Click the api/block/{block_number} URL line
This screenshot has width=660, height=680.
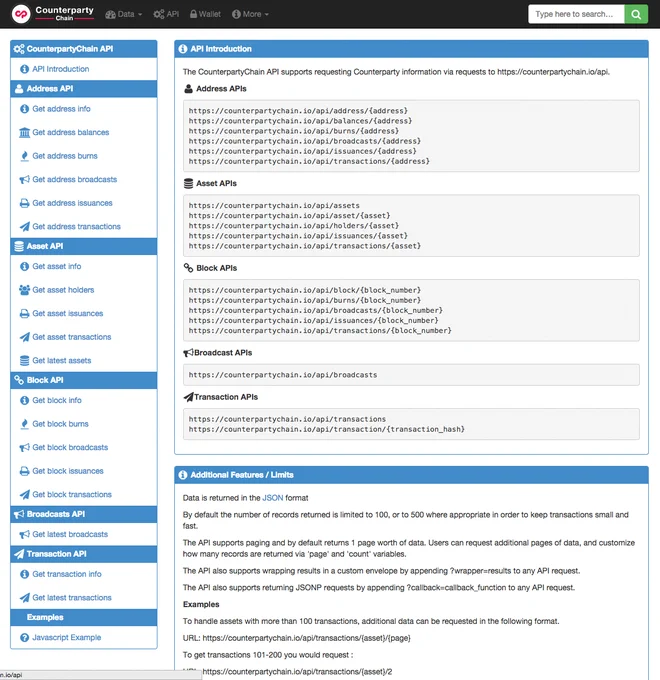click(304, 290)
